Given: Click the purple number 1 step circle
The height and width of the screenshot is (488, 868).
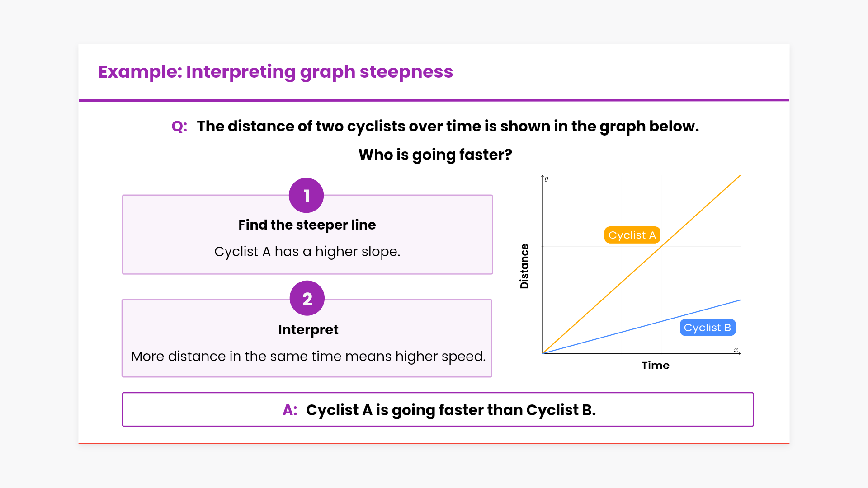Looking at the screenshot, I should (x=306, y=195).
